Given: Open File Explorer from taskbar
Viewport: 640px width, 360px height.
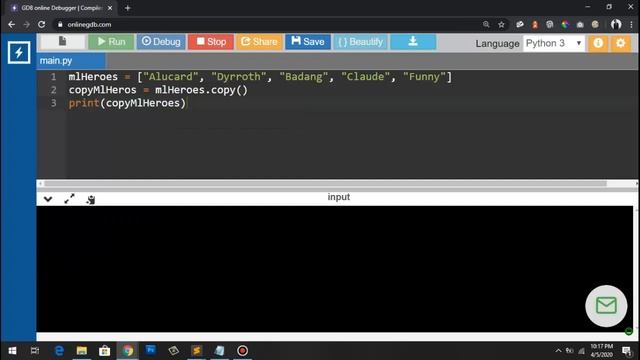Looking at the screenshot, I should click(x=82, y=351).
